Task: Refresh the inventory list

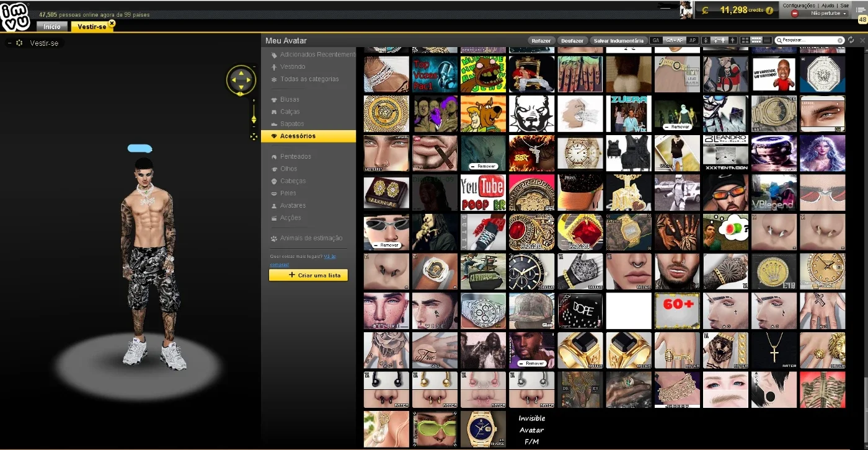Action: click(851, 40)
